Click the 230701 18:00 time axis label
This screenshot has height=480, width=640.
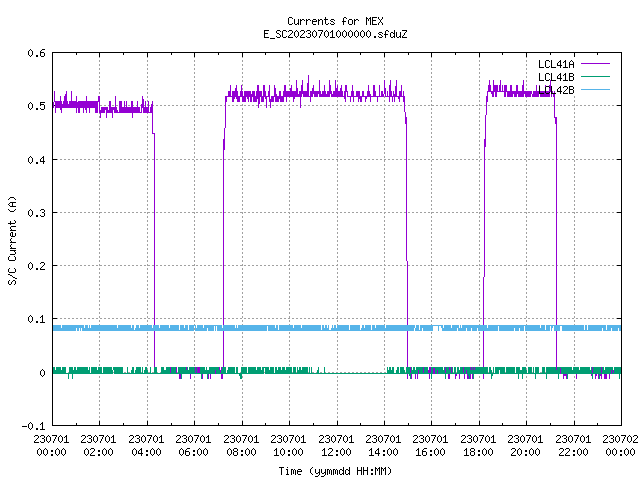coord(478,445)
